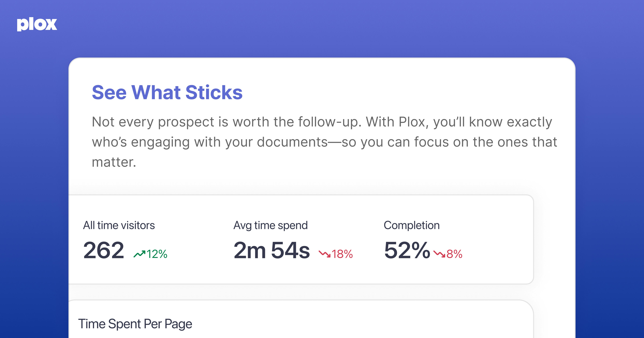Open the Time Spent Per Page section

135,324
